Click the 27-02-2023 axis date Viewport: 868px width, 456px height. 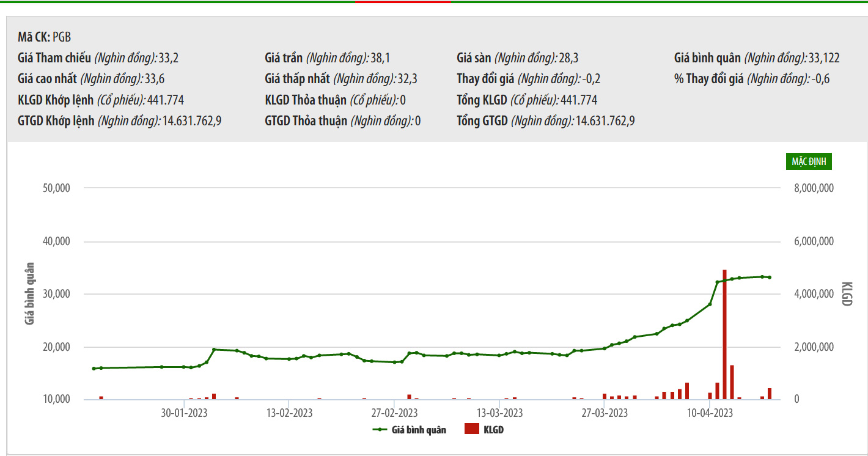tap(394, 413)
